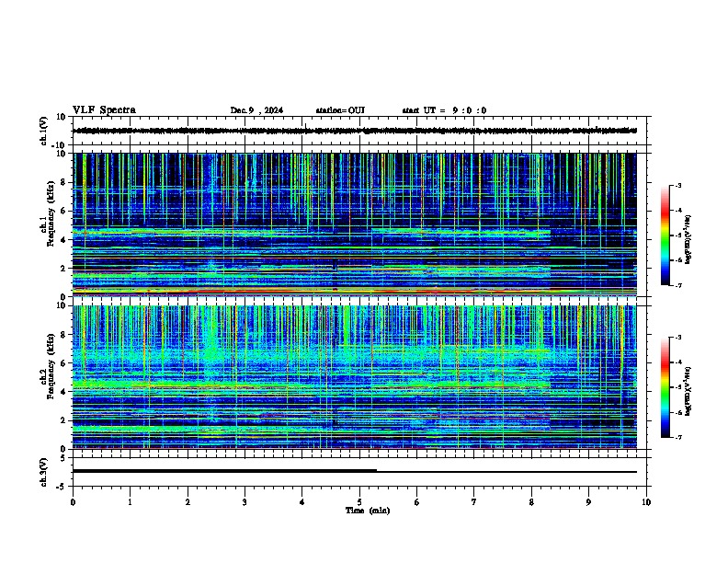728x563 pixels.
Task: Click the "ch.1(V)" waveform axis label
Action: tap(44, 131)
